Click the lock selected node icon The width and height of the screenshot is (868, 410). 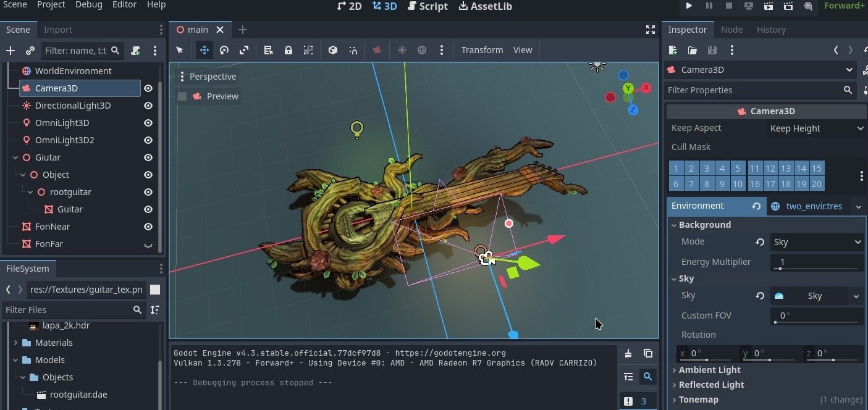point(288,50)
